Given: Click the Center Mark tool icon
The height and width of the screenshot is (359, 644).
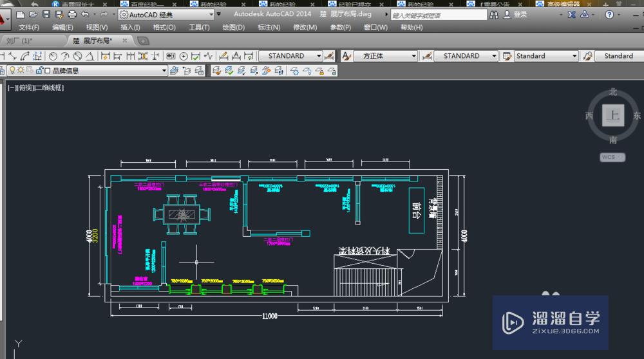Looking at the screenshot, I should [185, 57].
